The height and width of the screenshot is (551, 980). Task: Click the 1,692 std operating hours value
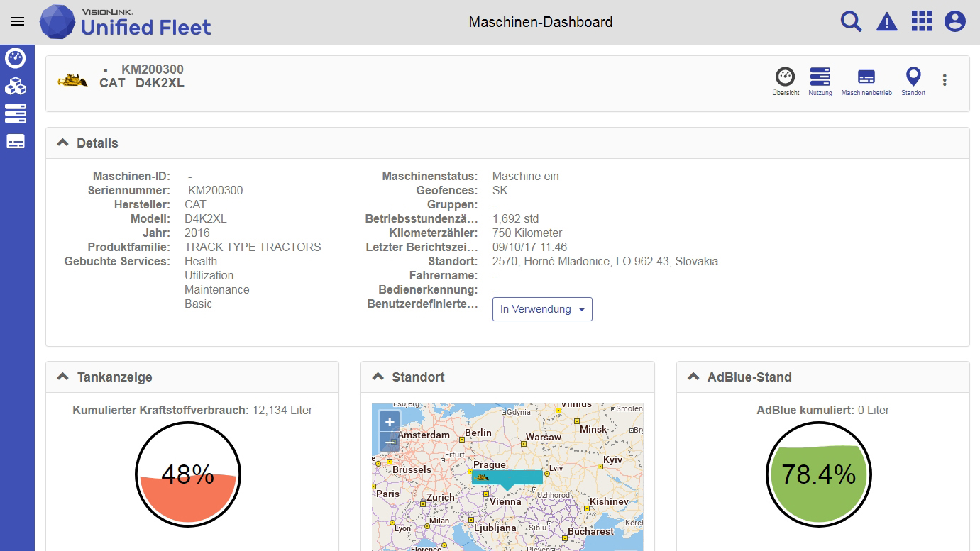(516, 218)
